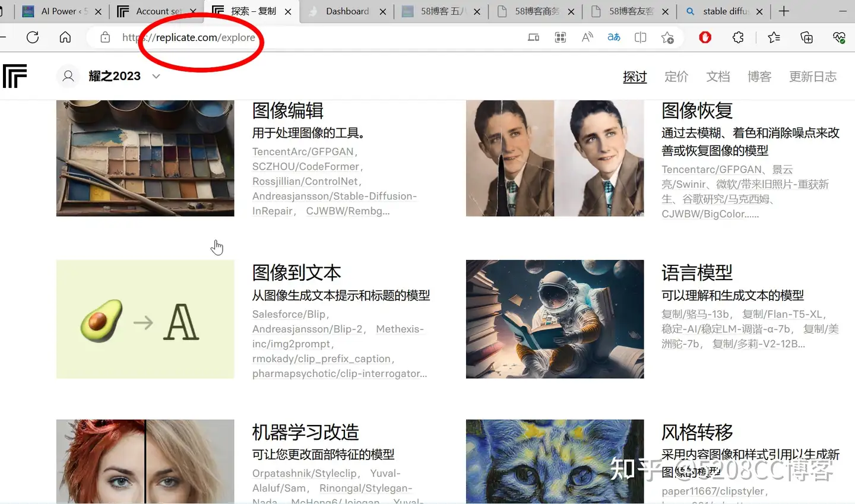The image size is (855, 504).
Task: Open the Salesforce/Blip model link
Action: click(x=289, y=314)
